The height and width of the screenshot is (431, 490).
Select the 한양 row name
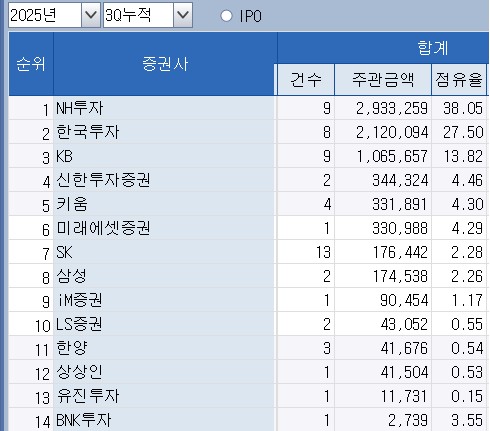point(72,348)
